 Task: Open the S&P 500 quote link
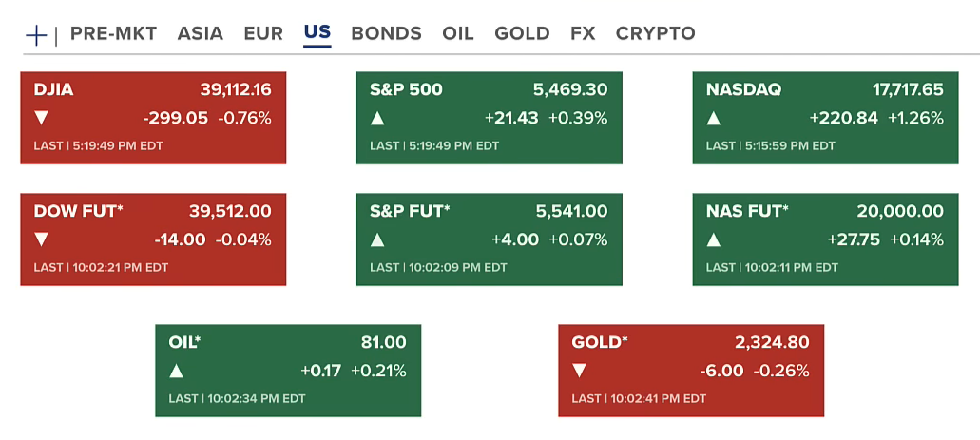coord(406,90)
